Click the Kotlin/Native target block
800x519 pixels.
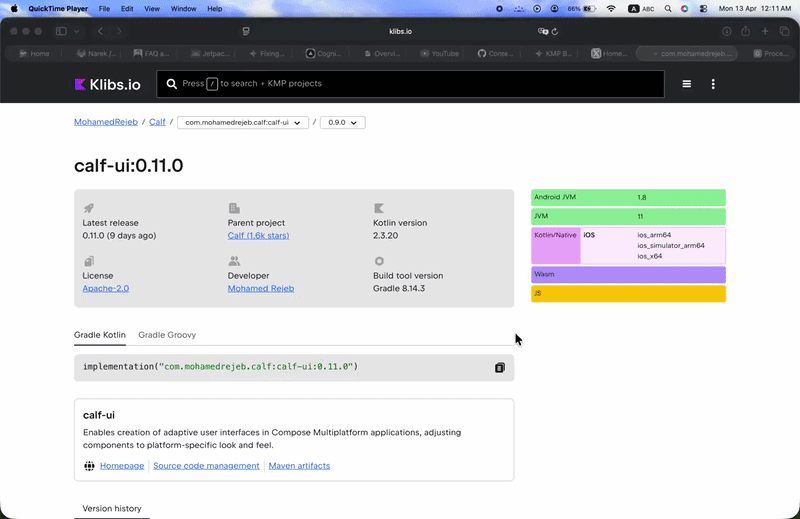click(556, 245)
